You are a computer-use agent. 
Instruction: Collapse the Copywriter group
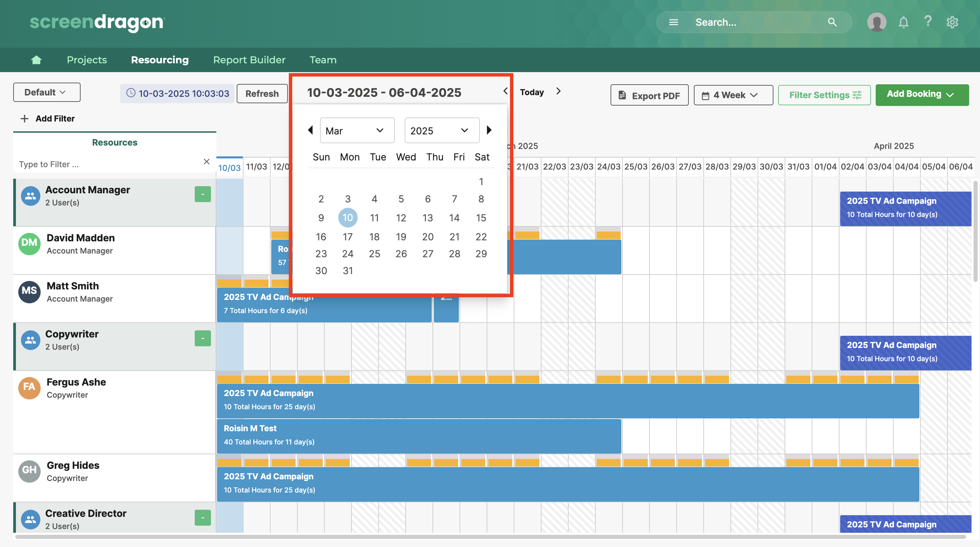(203, 338)
